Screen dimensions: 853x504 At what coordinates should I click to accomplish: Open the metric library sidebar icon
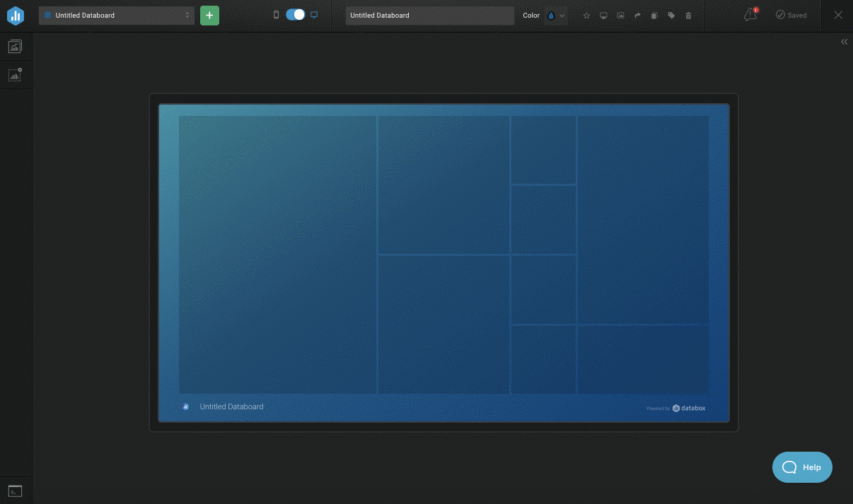(x=15, y=47)
